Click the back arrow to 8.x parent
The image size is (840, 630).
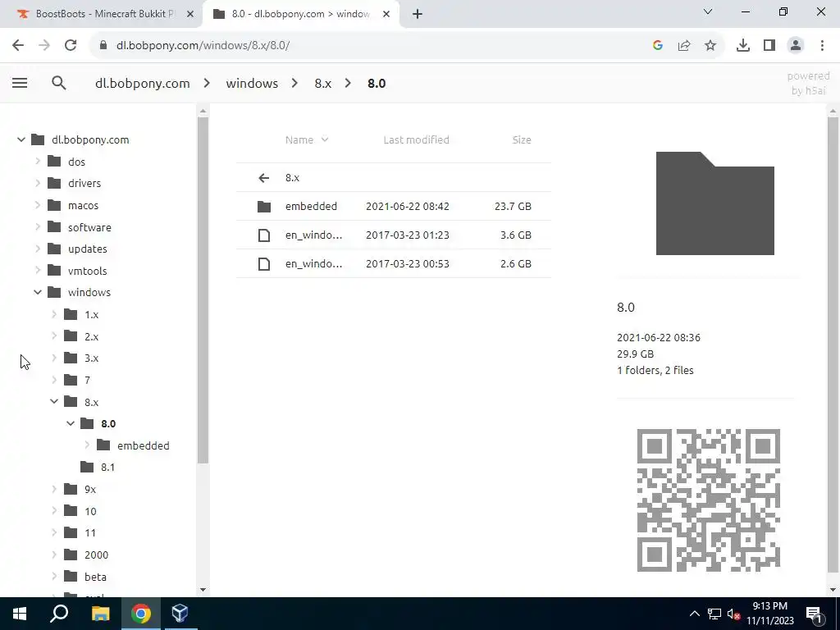click(263, 178)
